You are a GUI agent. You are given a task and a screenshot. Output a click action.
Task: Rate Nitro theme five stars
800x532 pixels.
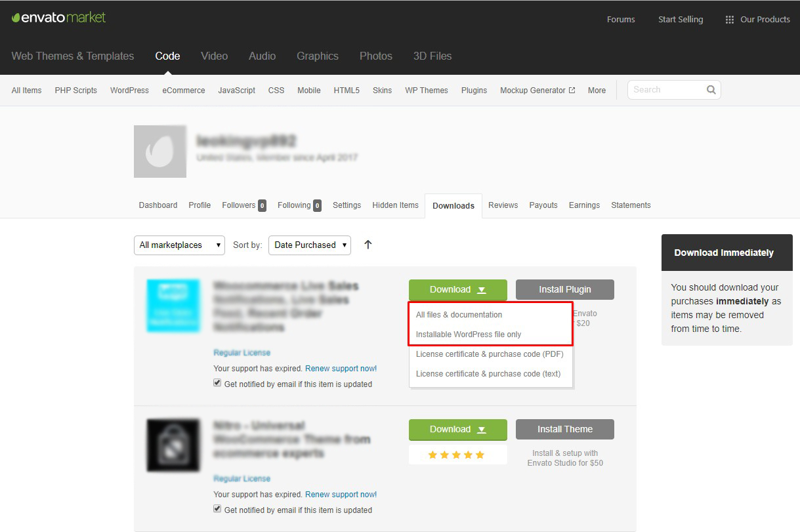[480, 455]
